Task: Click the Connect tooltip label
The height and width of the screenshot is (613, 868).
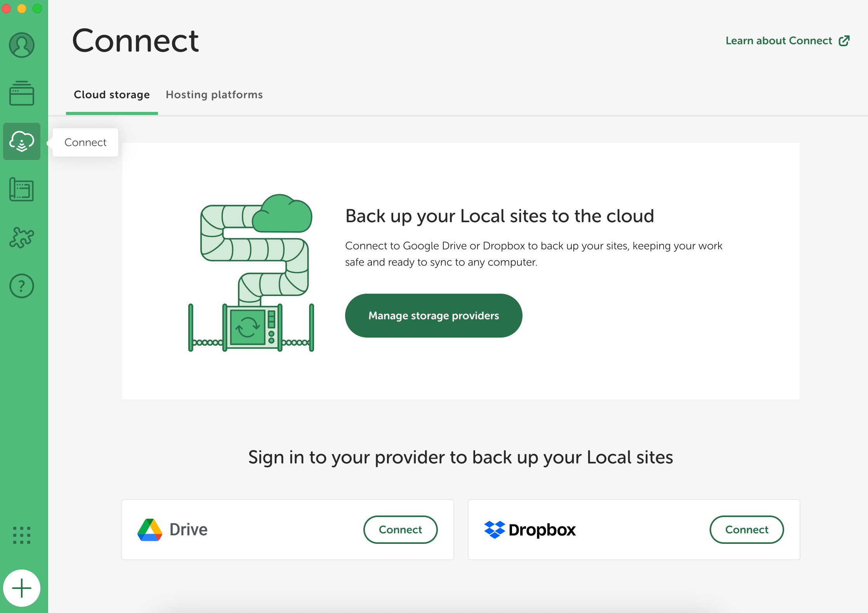Action: tap(85, 143)
